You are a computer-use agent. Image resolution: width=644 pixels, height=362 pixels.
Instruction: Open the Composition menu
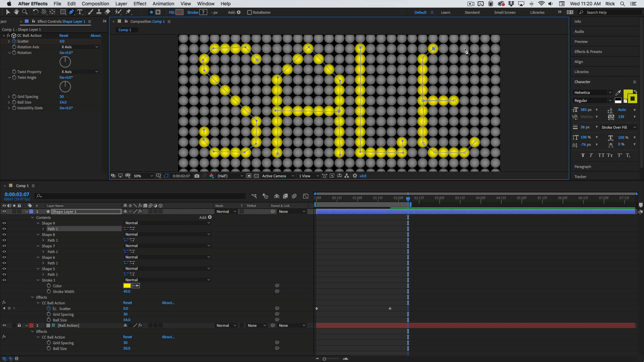(95, 4)
